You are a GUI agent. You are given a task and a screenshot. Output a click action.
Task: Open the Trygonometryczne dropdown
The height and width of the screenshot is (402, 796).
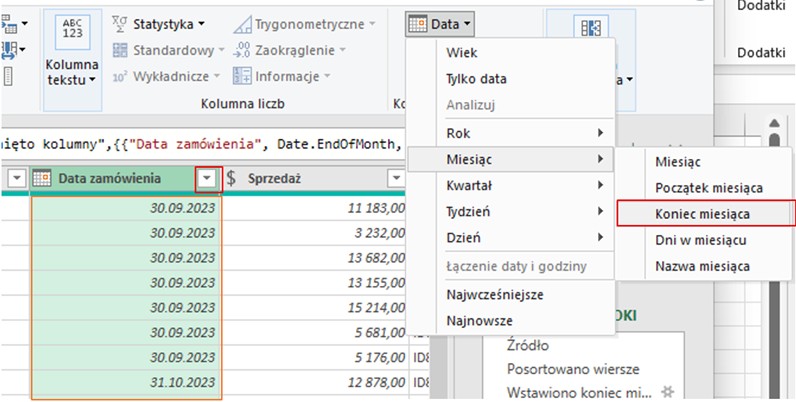[x=372, y=24]
